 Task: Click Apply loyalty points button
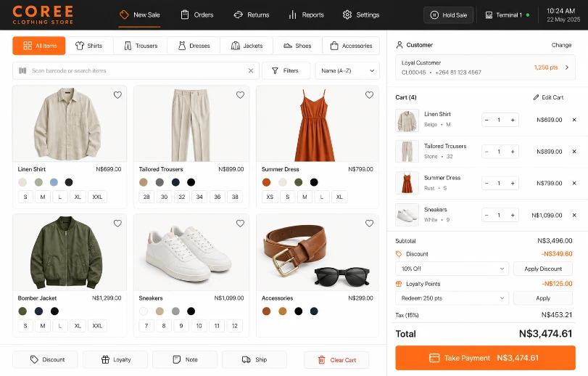[543, 298]
